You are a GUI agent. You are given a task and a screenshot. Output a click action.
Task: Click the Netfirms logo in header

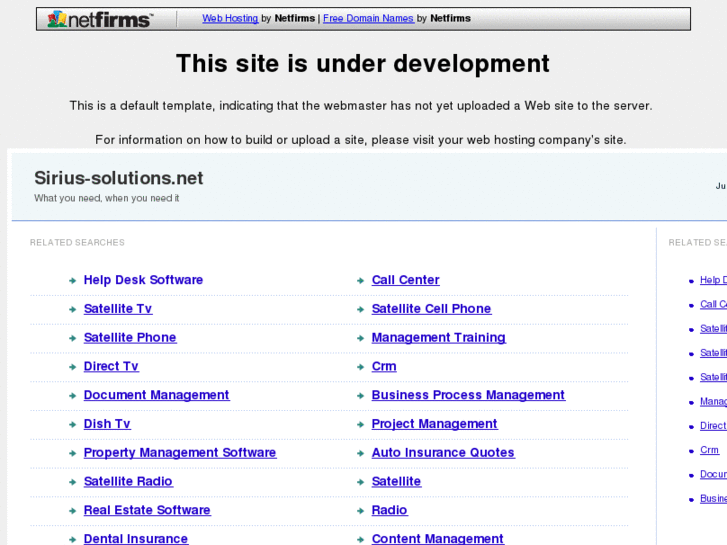pos(100,19)
